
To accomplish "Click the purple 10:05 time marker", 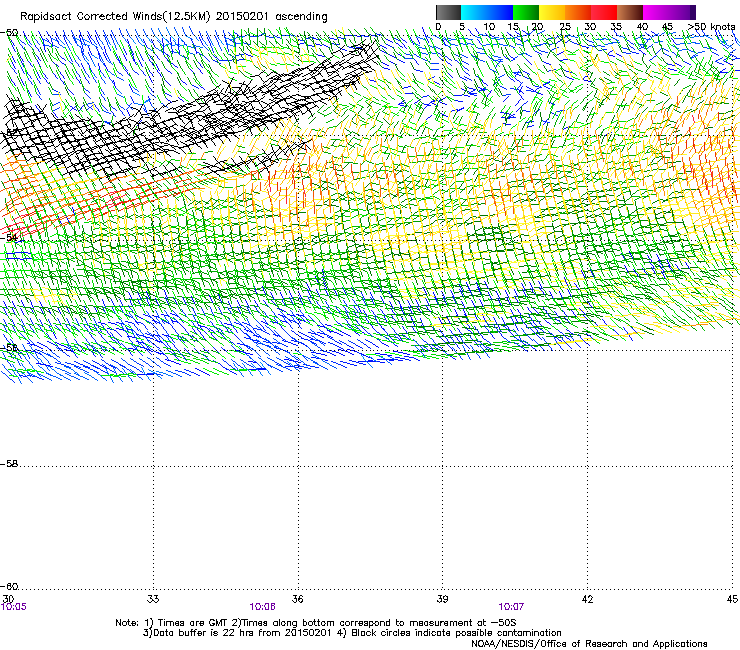I will [x=14, y=607].
